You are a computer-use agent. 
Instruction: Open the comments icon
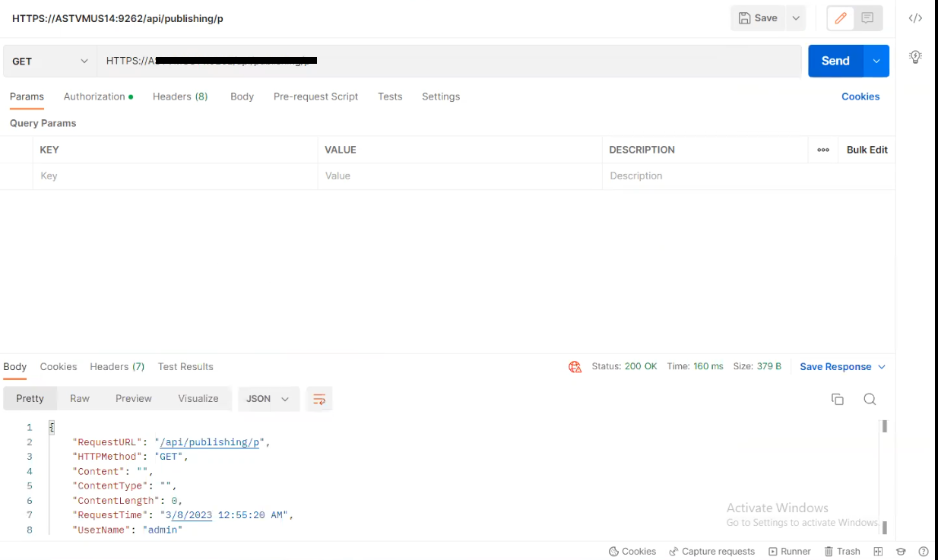[867, 18]
